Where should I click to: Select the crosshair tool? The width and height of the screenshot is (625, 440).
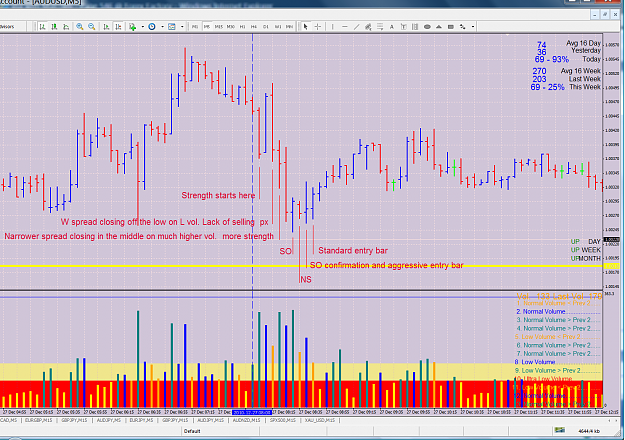318,27
